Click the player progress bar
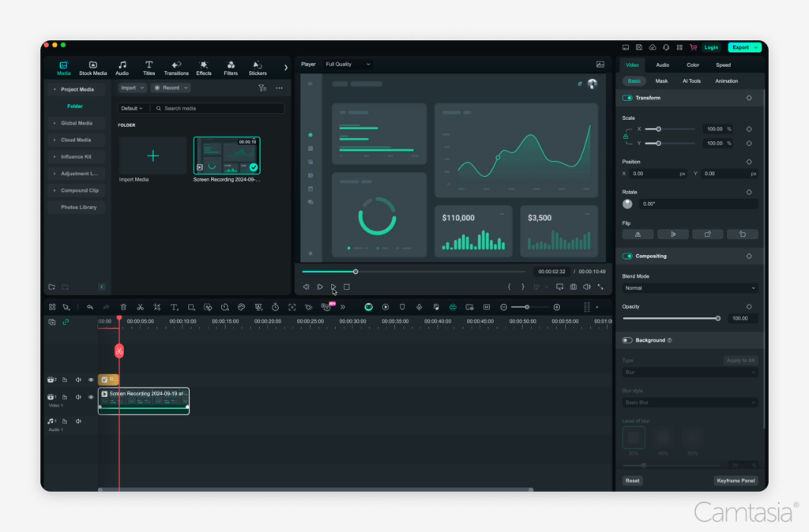Screen dimensions: 809x532 pos(414,272)
